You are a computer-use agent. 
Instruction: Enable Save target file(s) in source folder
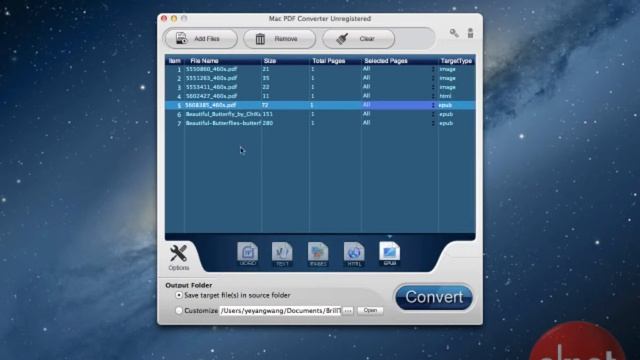(x=179, y=295)
